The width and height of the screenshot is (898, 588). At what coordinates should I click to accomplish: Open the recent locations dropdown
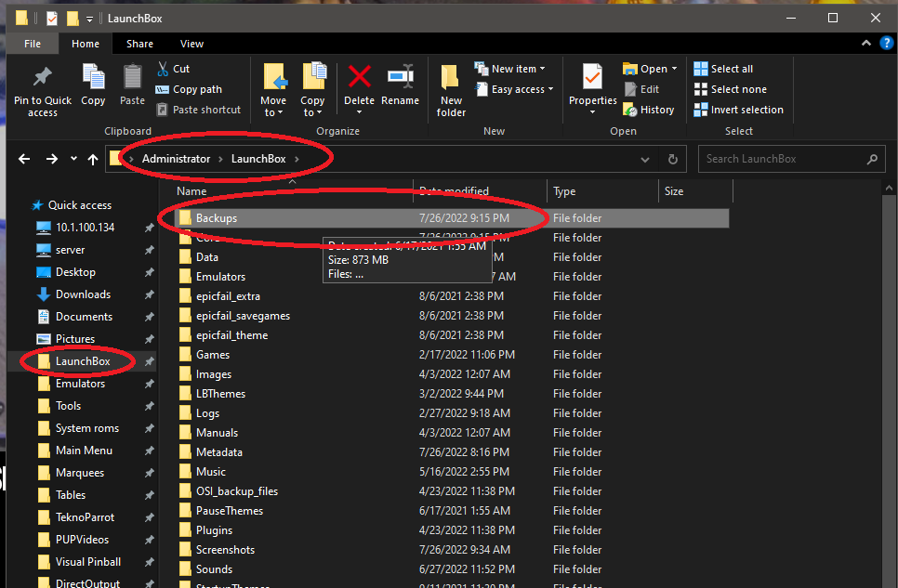tap(73, 159)
